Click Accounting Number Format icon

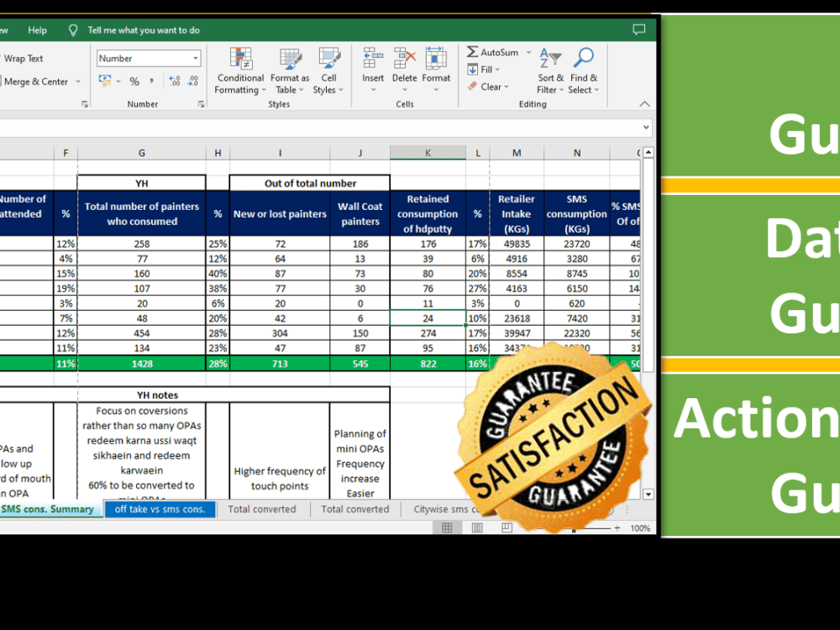(x=105, y=81)
